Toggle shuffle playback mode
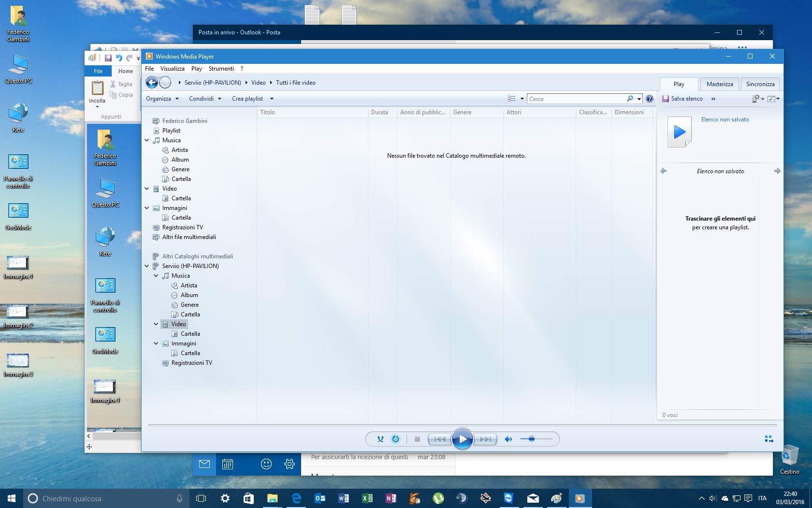This screenshot has height=508, width=812. 380,439
